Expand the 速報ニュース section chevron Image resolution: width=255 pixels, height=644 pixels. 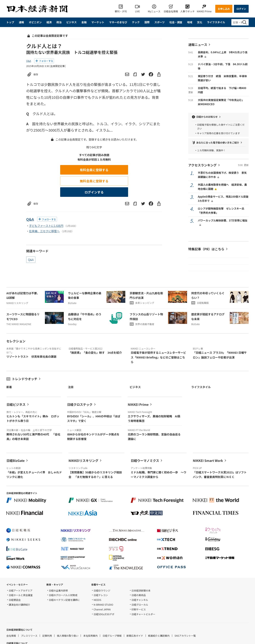coord(209,45)
